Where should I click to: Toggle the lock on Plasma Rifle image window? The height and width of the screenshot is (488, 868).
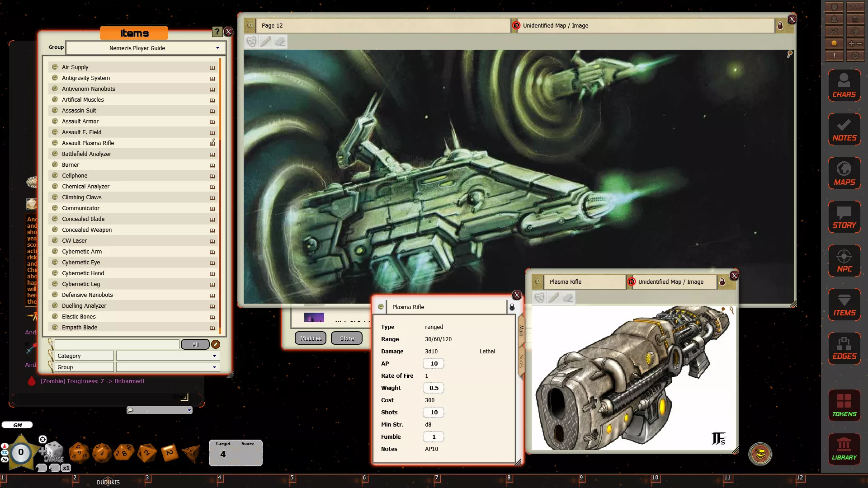click(722, 282)
